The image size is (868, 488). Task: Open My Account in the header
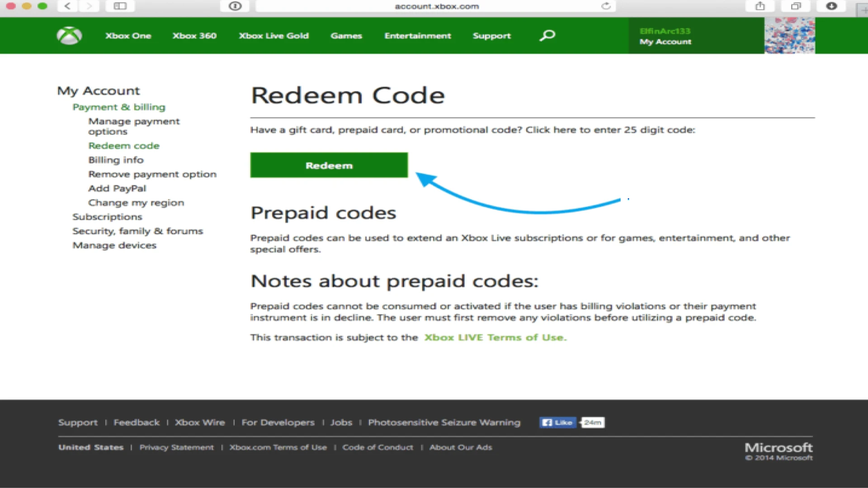point(665,42)
